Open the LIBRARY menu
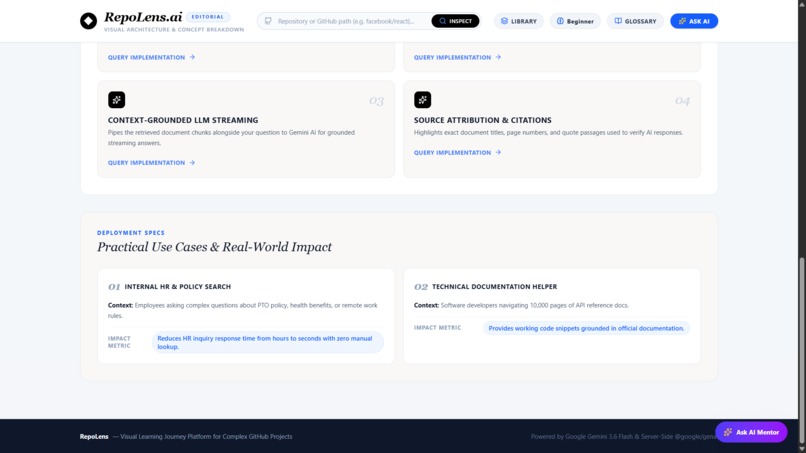 tap(519, 21)
